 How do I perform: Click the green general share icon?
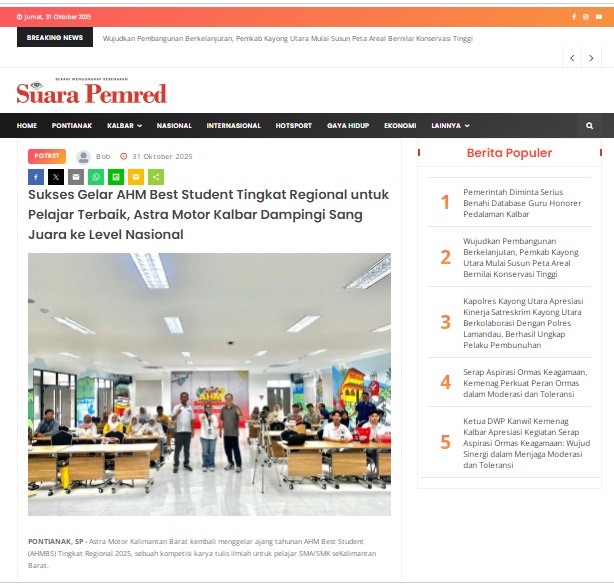156,177
